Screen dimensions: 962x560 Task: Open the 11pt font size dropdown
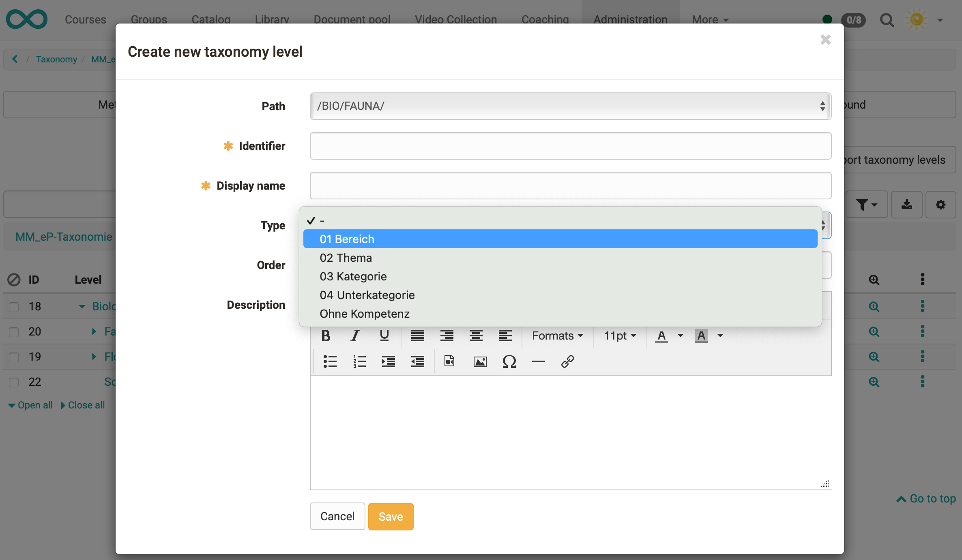point(619,336)
